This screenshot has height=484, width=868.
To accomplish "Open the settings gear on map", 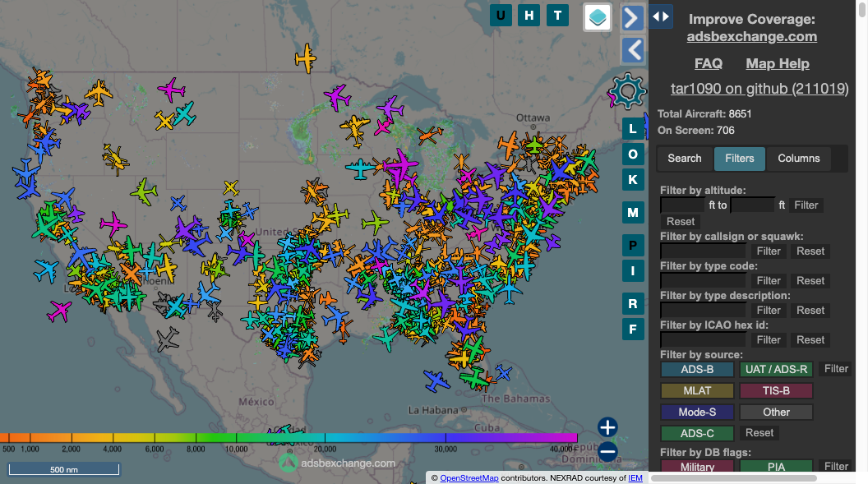I will pos(627,90).
